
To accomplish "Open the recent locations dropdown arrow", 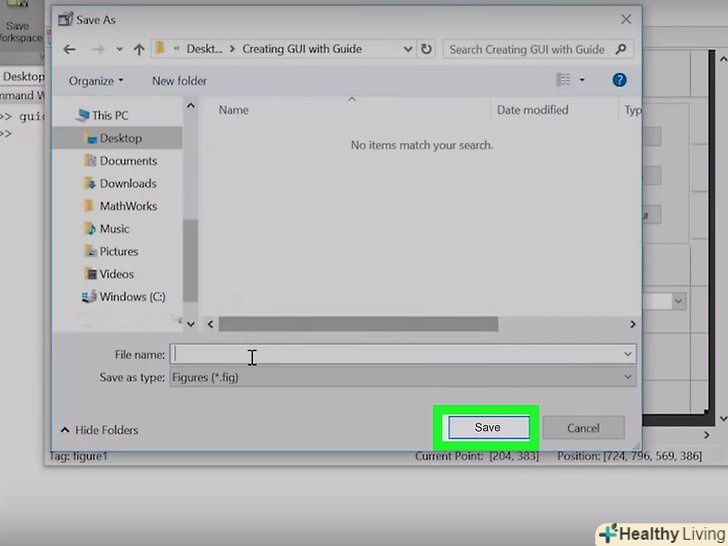I will pos(119,49).
